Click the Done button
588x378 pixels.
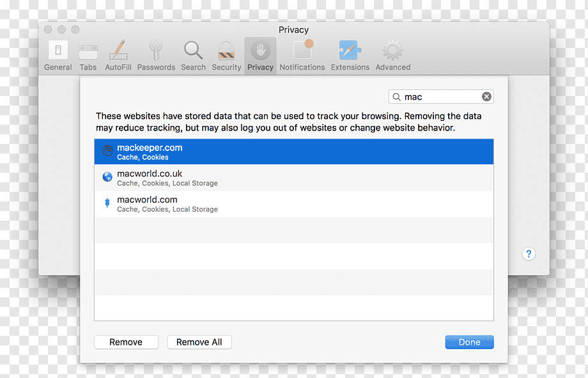(x=470, y=342)
